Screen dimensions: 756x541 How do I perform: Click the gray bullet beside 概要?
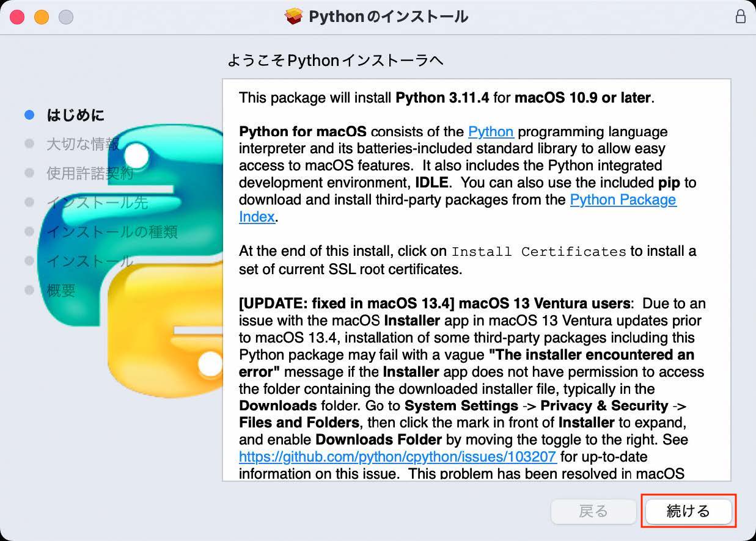(x=29, y=290)
